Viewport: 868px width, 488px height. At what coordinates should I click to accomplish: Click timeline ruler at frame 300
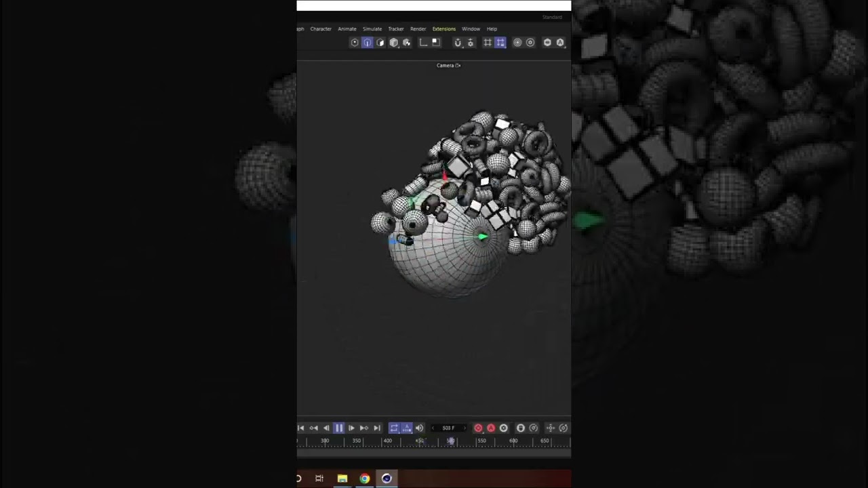325,441
